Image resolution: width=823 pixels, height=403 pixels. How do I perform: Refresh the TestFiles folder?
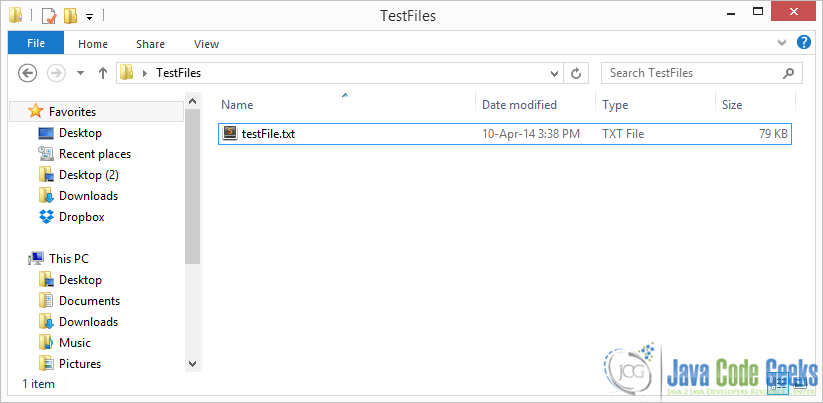point(576,73)
